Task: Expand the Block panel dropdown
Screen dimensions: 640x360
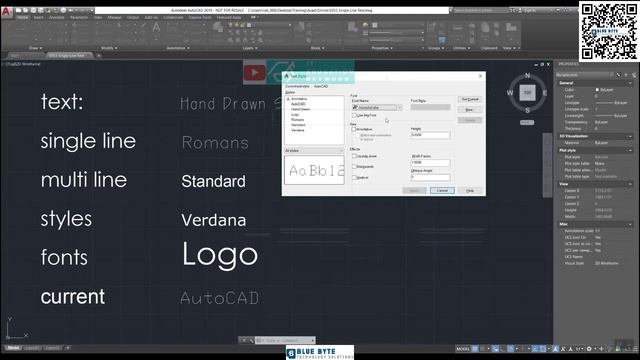Action: (x=317, y=48)
